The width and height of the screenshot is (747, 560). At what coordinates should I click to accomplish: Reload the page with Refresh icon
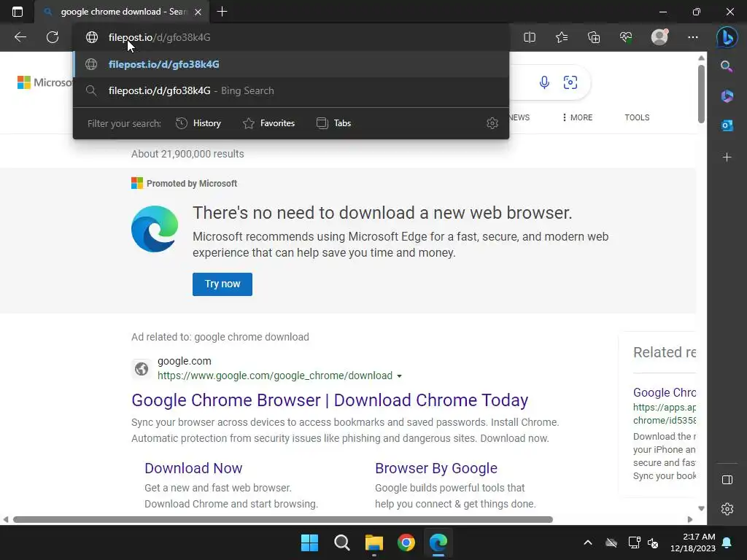[x=53, y=37]
